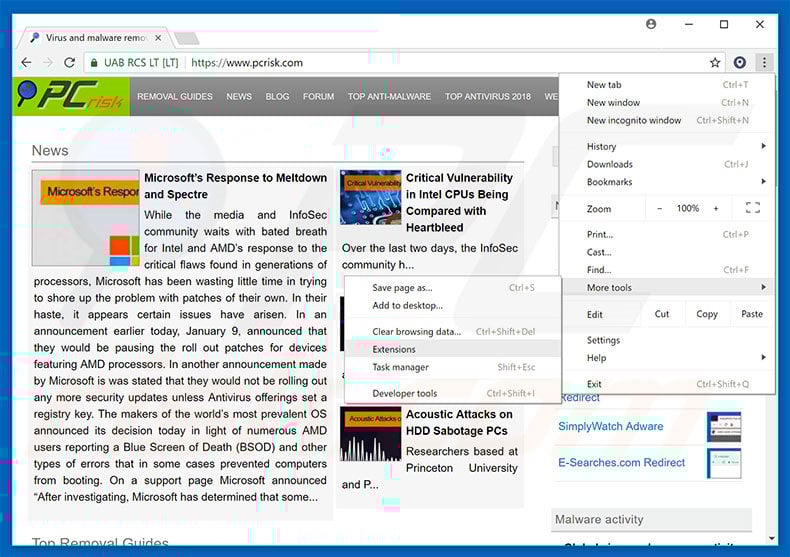Expand the More tools submenu
Image resolution: width=790 pixels, height=557 pixels.
point(667,288)
